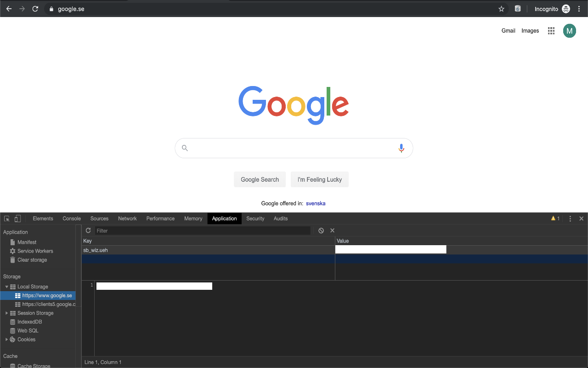Toggle the device toolbar in DevTools
The height and width of the screenshot is (368, 588).
pos(17,218)
